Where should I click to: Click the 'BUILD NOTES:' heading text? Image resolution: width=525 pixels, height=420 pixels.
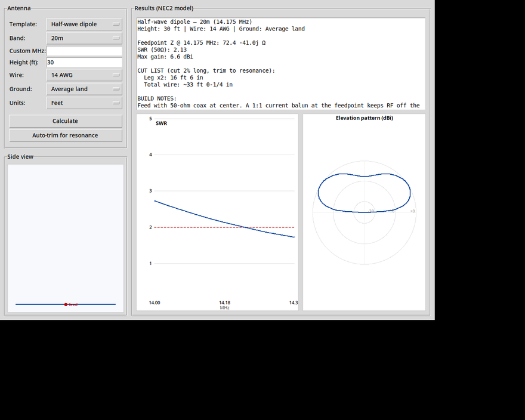[157, 98]
